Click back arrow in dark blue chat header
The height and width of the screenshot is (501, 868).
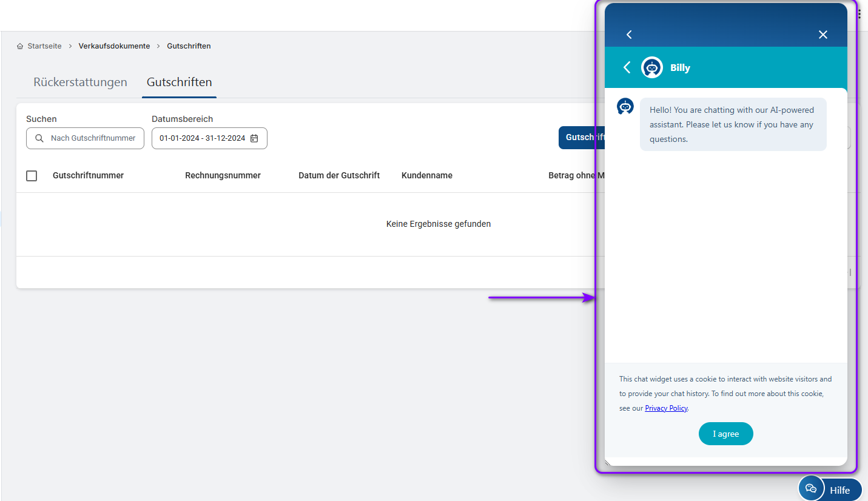pyautogui.click(x=629, y=35)
